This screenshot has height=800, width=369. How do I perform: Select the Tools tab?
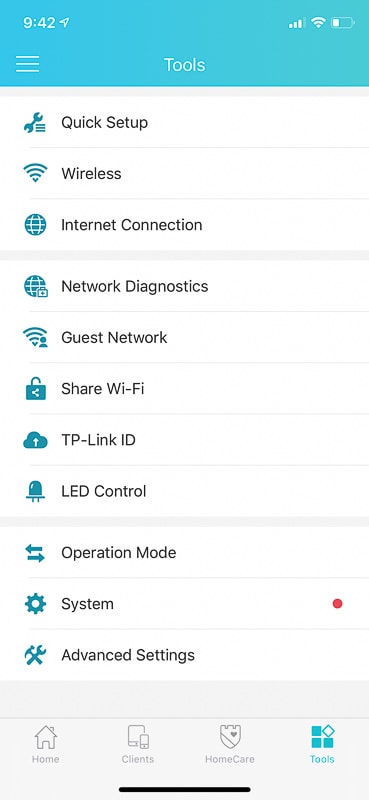point(322,745)
